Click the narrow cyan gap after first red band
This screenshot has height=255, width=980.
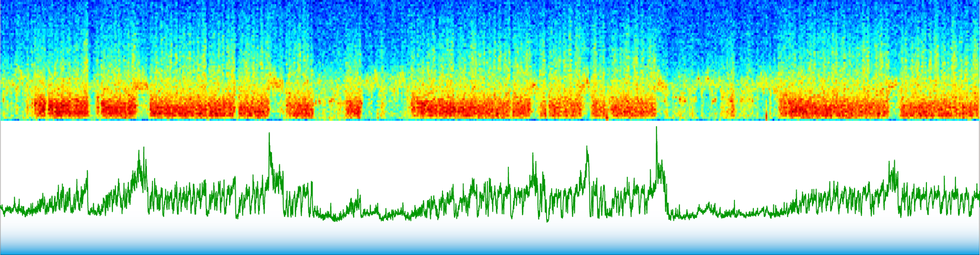(x=93, y=107)
